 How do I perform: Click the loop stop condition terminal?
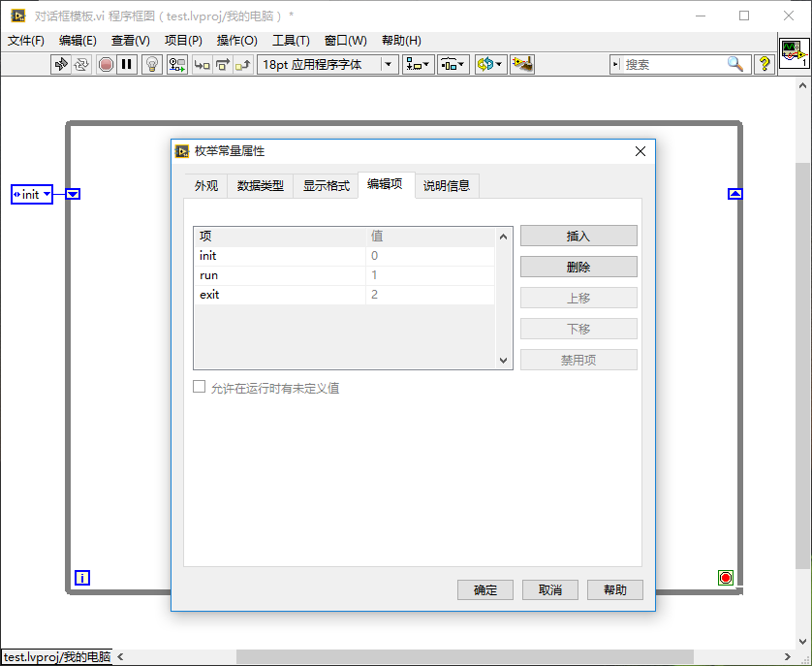726,578
